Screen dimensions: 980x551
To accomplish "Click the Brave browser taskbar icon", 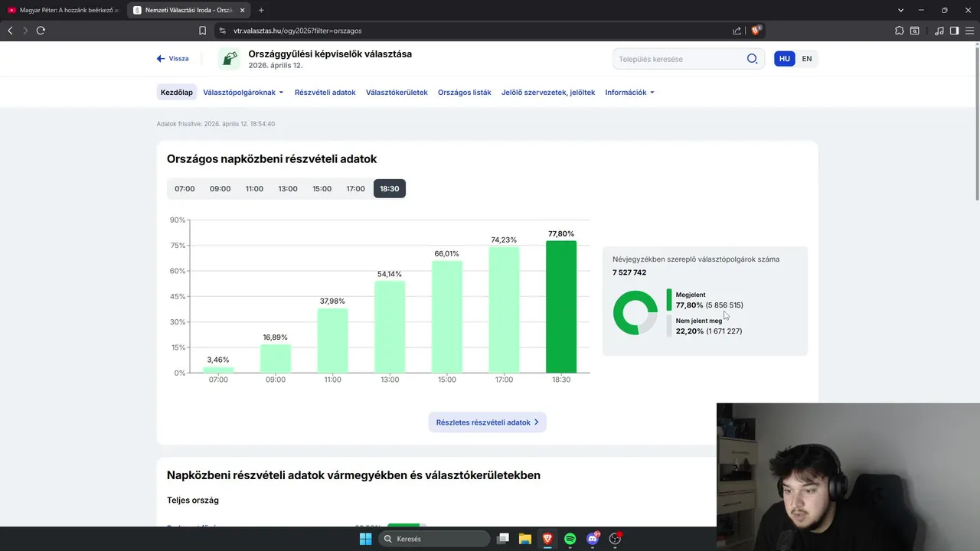I will click(x=547, y=539).
